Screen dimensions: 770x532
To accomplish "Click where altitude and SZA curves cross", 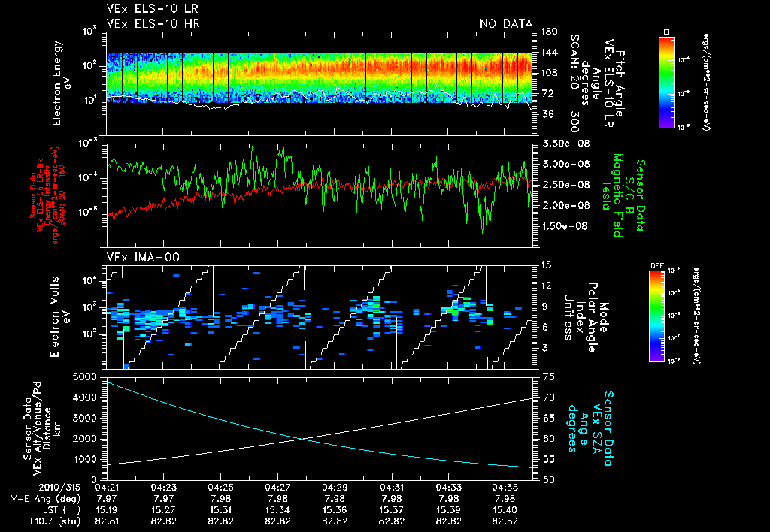I will (x=302, y=439).
